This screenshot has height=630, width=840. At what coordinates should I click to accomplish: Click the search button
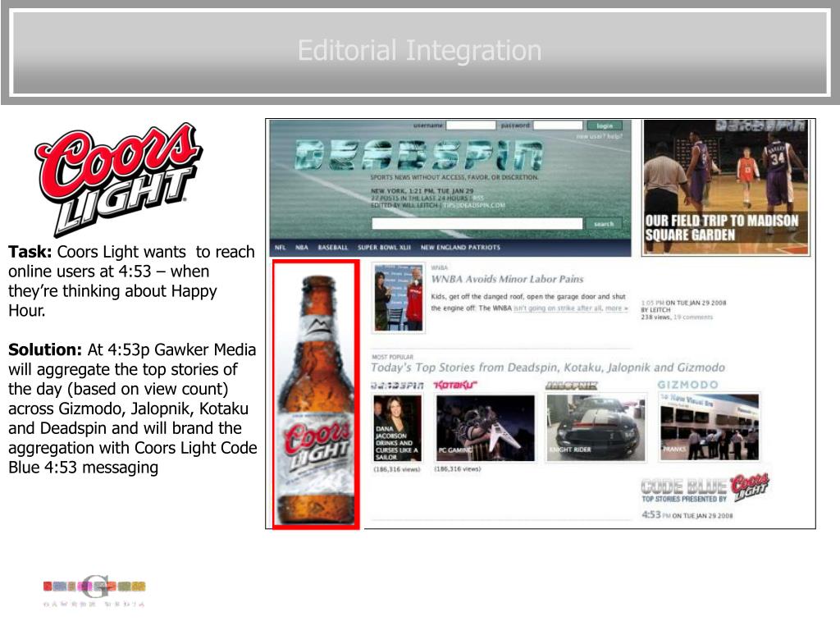(604, 223)
